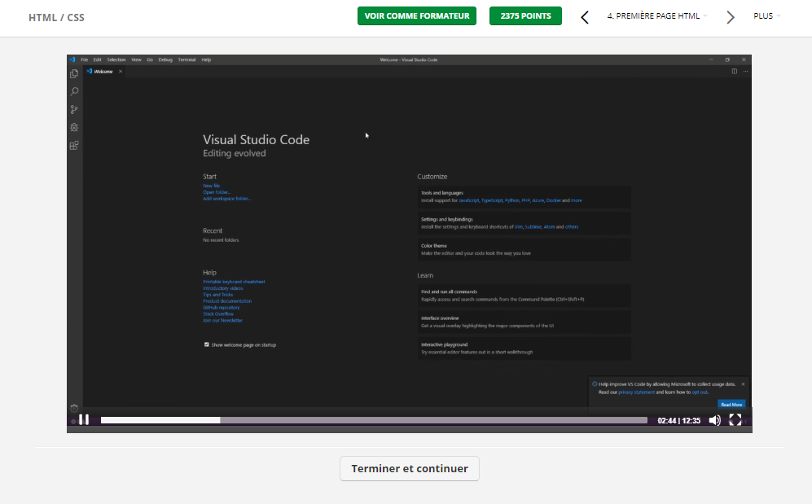812x504 pixels.
Task: Mute the video using the speaker icon
Action: pos(714,420)
